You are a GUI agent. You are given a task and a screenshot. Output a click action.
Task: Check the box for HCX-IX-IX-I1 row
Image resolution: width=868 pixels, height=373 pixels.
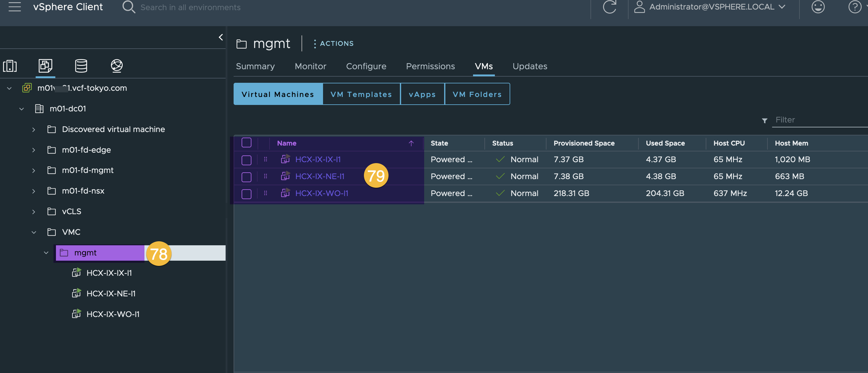pyautogui.click(x=246, y=160)
